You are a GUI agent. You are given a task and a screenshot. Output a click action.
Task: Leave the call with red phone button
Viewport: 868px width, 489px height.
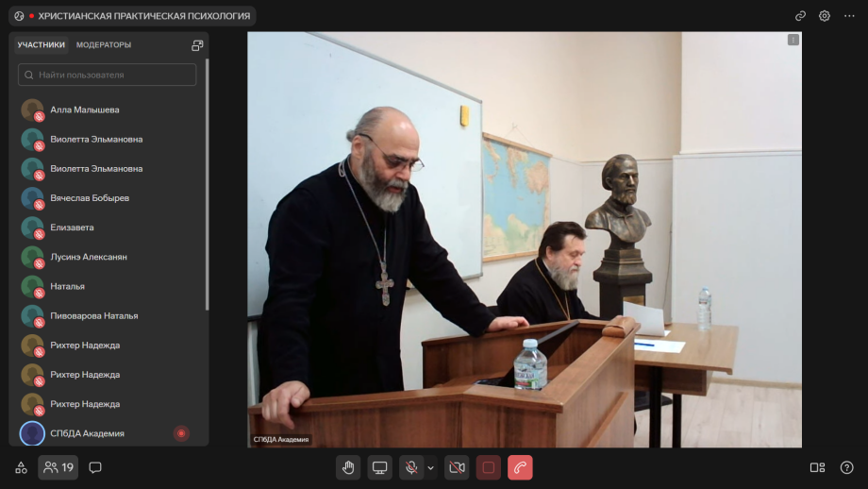520,467
